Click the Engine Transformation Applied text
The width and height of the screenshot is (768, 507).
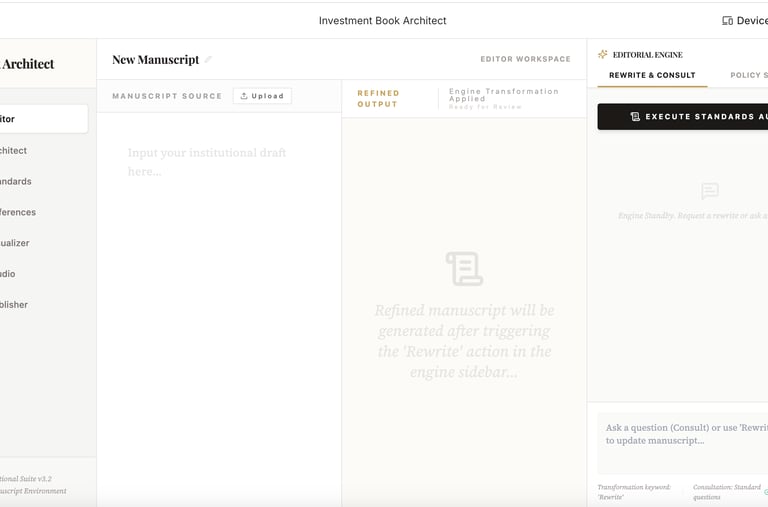click(x=504, y=95)
